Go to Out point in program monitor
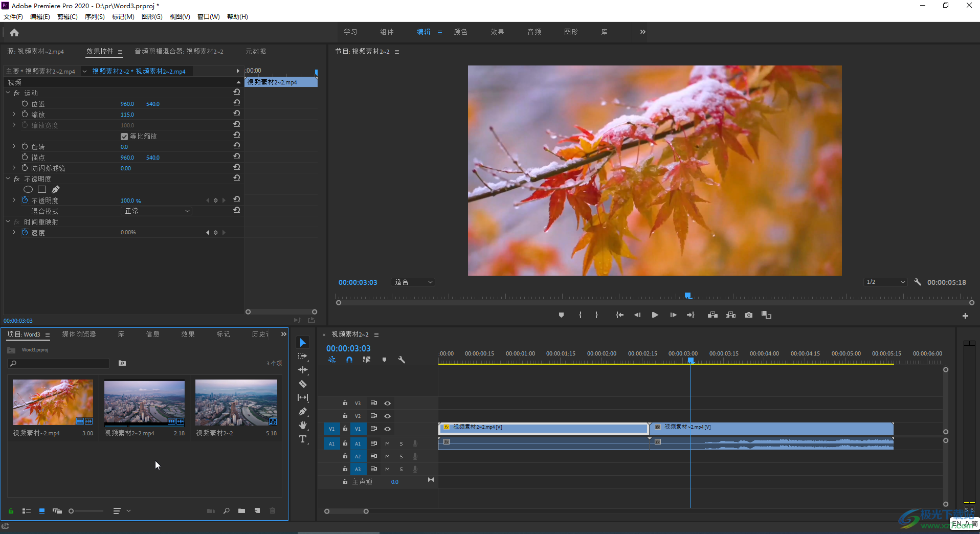 (691, 315)
